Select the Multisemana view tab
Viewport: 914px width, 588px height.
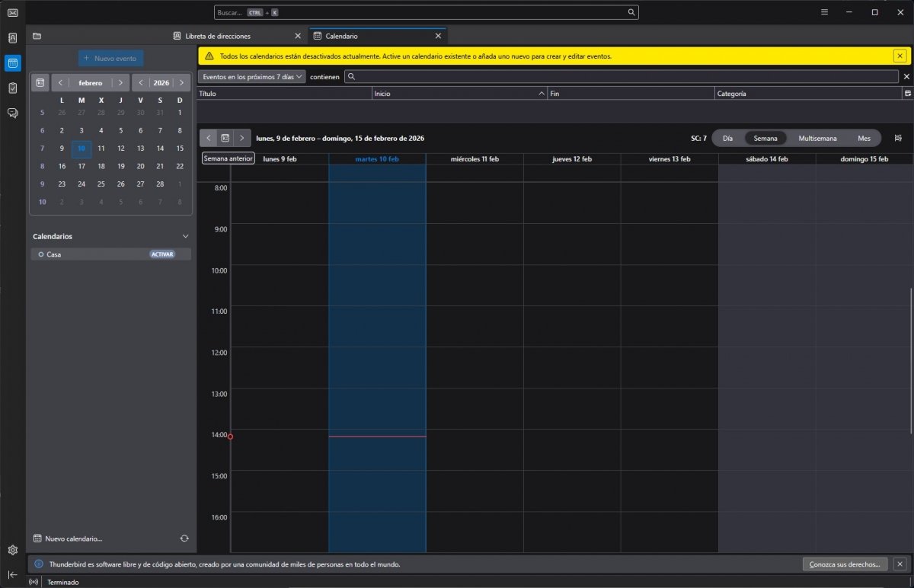point(817,138)
